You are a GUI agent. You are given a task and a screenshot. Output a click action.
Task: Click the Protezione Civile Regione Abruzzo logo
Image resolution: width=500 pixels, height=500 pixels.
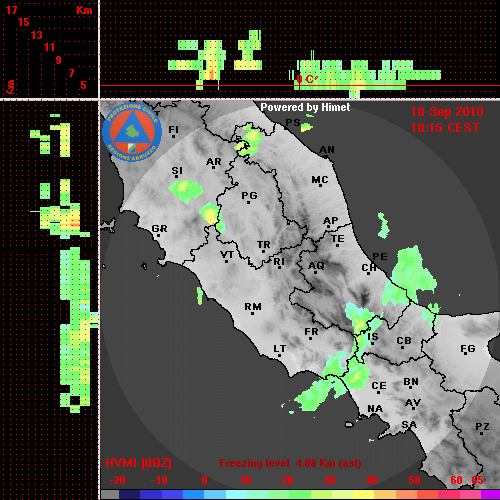tap(132, 132)
